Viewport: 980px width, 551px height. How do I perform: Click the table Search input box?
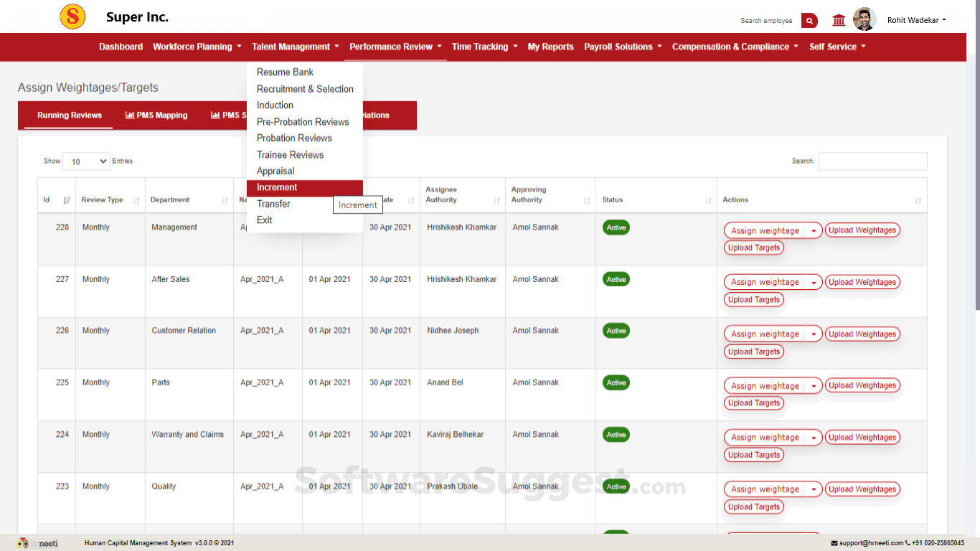coord(872,161)
